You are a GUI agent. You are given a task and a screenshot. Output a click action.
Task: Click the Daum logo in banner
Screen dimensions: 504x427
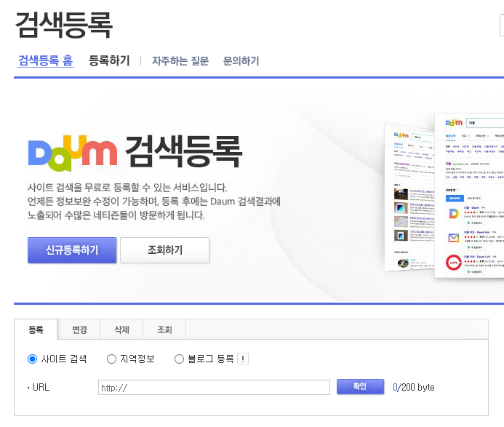click(73, 153)
